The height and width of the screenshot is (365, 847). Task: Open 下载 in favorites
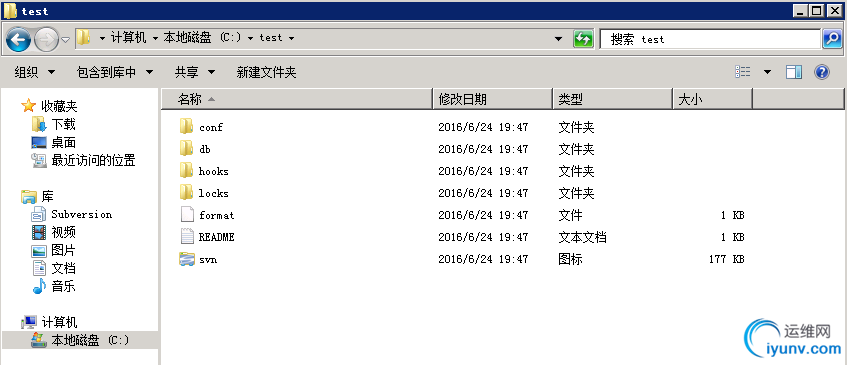pyautogui.click(x=64, y=124)
